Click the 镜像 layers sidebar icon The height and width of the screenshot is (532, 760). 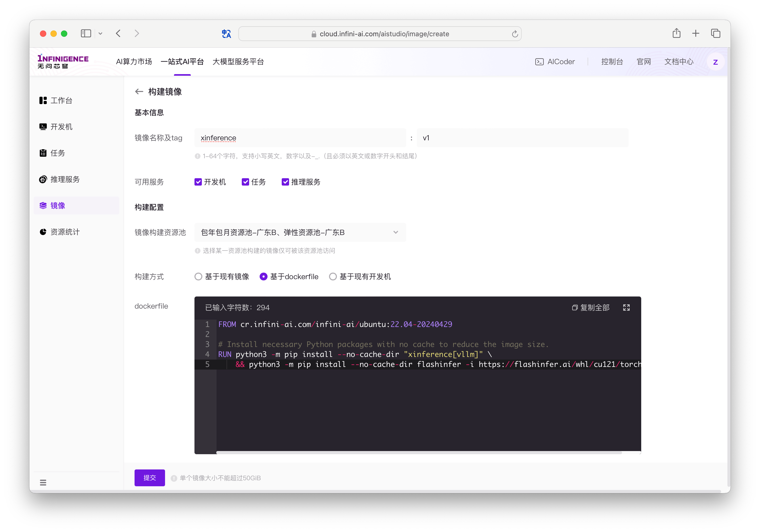[43, 206]
